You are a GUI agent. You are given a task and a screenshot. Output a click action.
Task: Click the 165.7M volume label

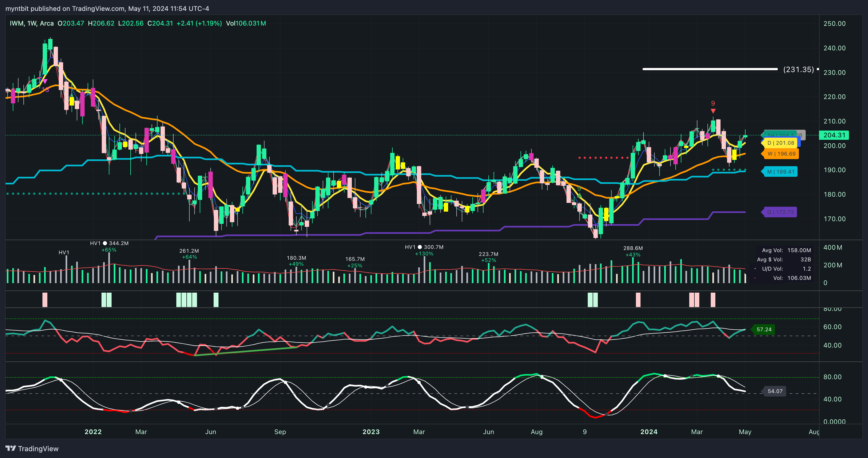click(x=355, y=259)
